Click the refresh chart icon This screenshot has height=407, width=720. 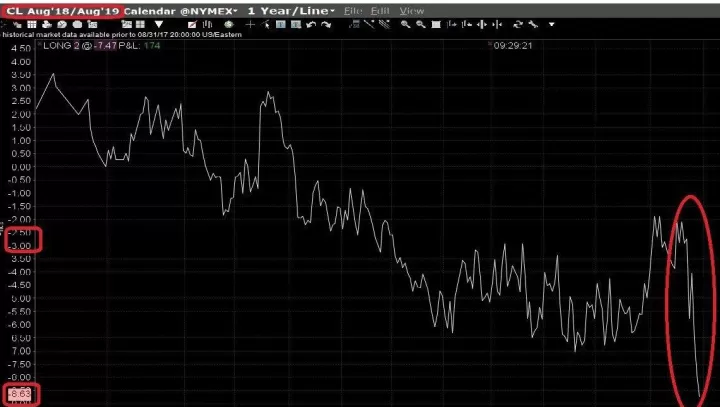pos(518,24)
